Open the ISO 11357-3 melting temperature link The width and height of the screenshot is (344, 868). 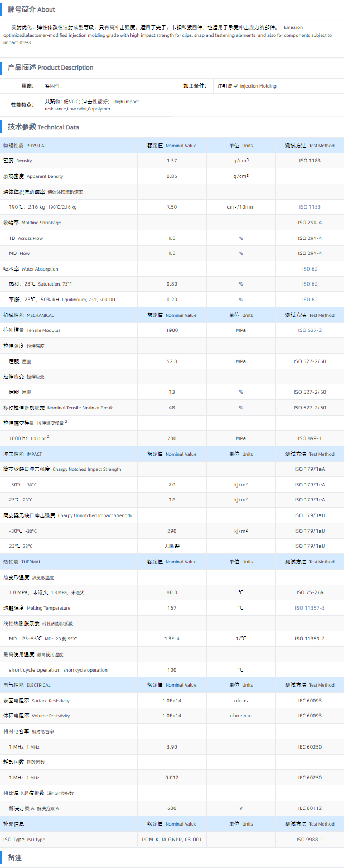pyautogui.click(x=309, y=608)
